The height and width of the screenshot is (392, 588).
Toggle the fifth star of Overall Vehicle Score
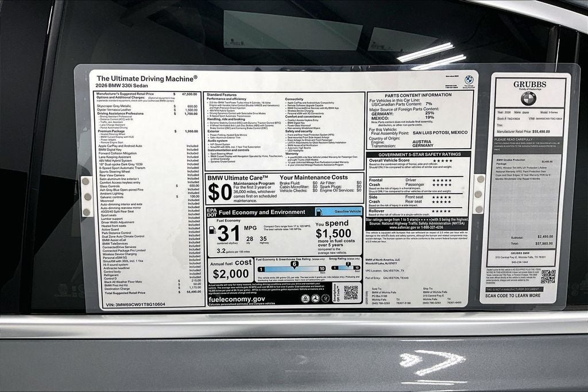click(451, 161)
